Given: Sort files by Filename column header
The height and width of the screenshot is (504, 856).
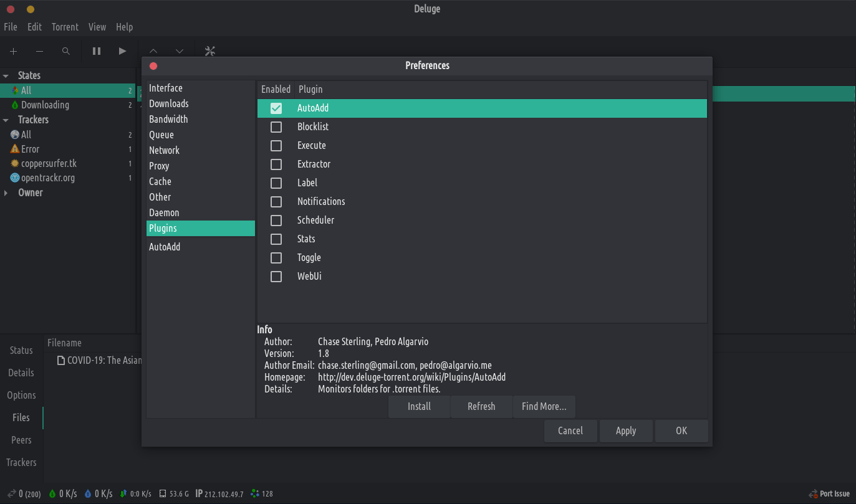Looking at the screenshot, I should point(65,343).
